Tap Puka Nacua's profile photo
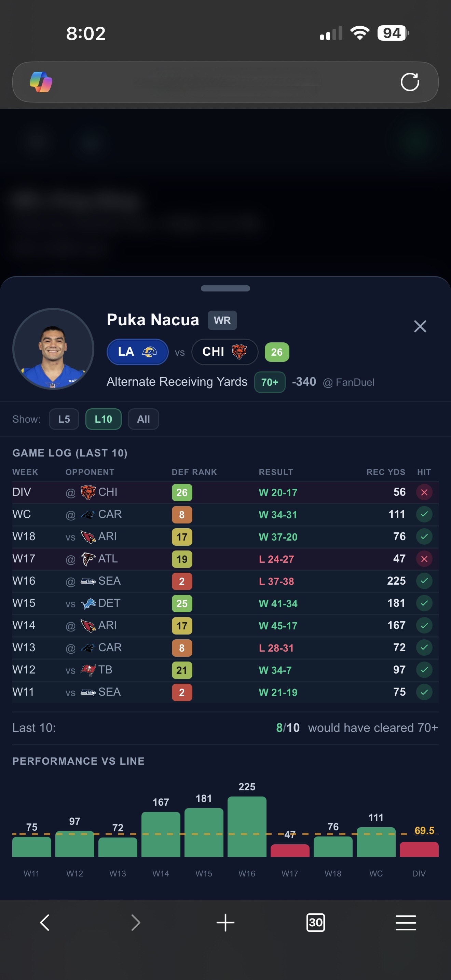451x980 pixels. tap(53, 349)
